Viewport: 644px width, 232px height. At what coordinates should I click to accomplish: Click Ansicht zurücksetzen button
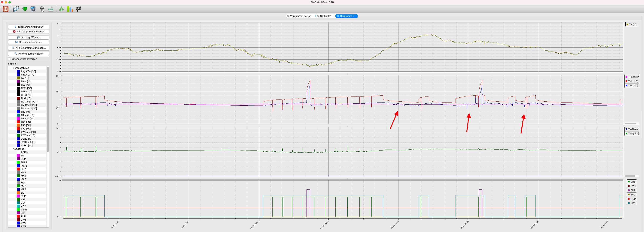click(29, 53)
